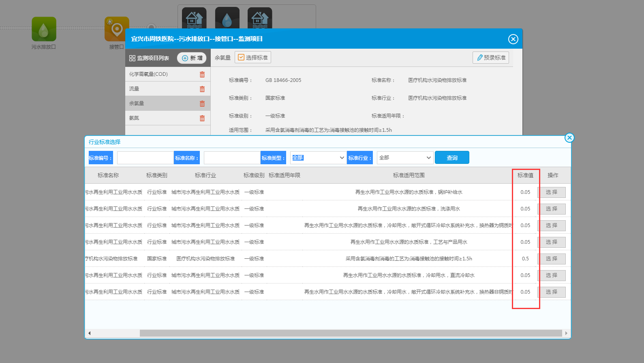644x363 pixels.
Task: Click the 余氯量 tab label beside 选择标准
Action: tap(223, 58)
